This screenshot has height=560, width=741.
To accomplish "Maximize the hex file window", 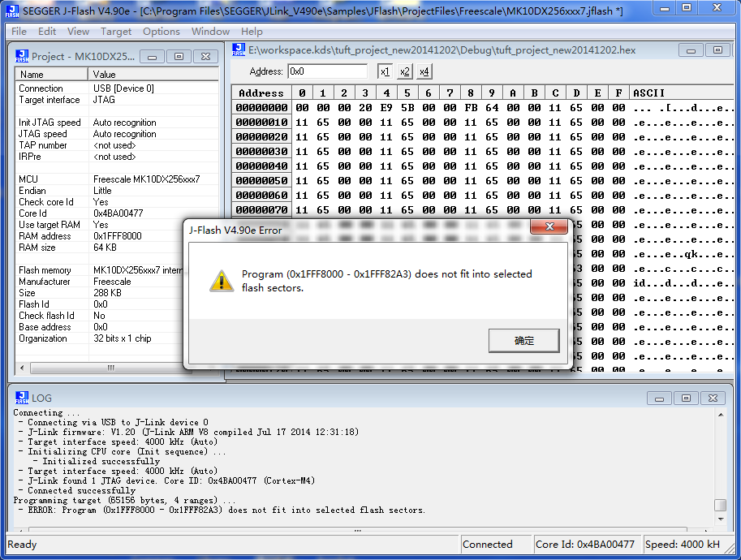I will tap(717, 50).
